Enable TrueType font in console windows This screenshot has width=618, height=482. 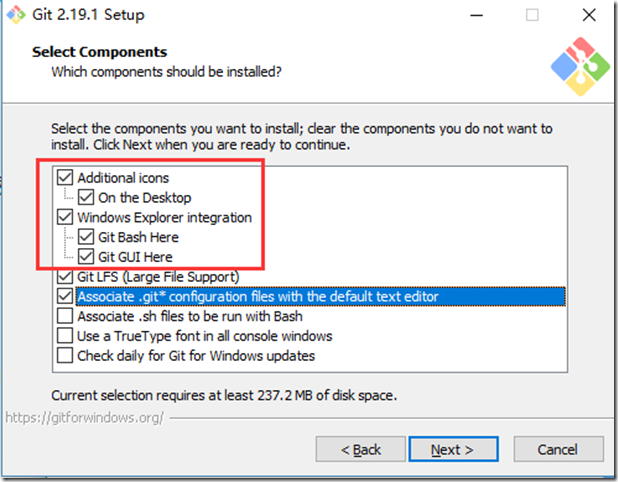66,336
